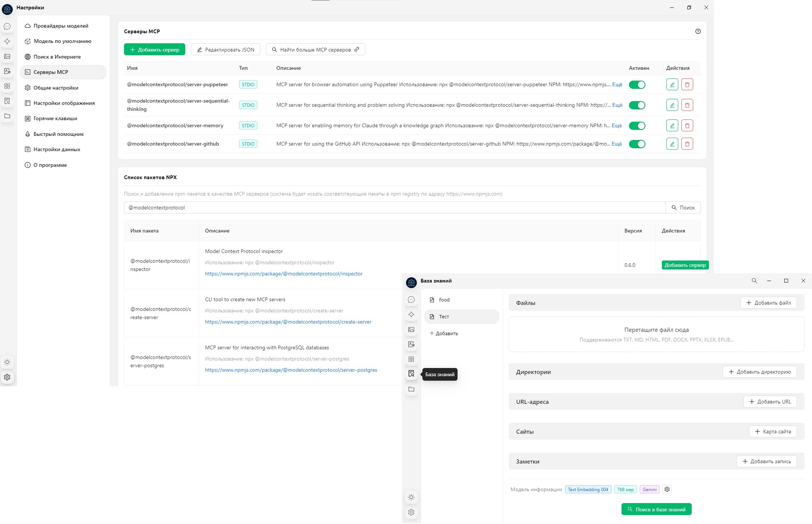Edit the server-memory entry
Image resolution: width=812 pixels, height=524 pixels.
(x=672, y=126)
